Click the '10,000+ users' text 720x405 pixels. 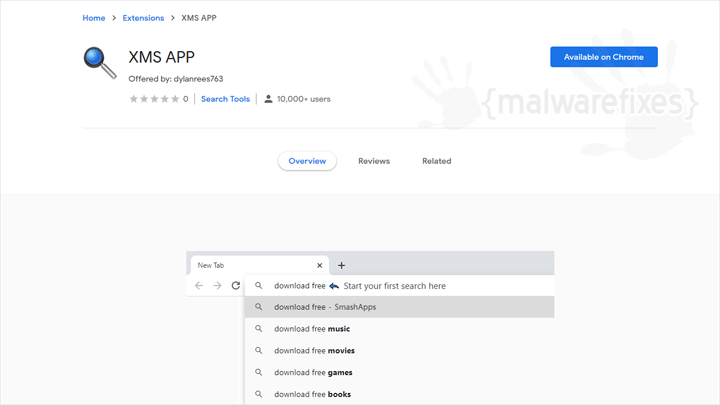304,99
